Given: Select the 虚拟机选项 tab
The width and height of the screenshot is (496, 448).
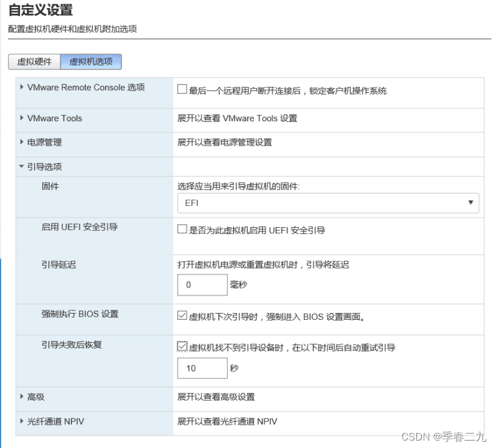Looking at the screenshot, I should point(91,62).
